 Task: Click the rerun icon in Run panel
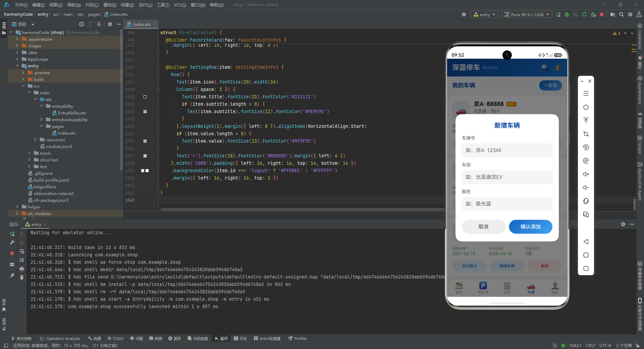12,234
